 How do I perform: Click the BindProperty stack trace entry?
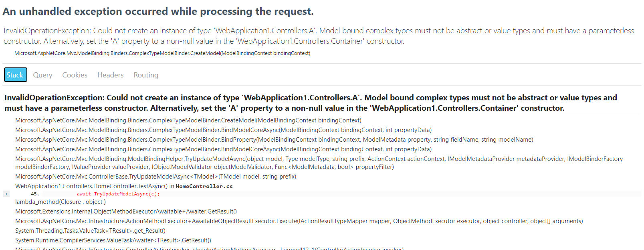[x=274, y=139]
